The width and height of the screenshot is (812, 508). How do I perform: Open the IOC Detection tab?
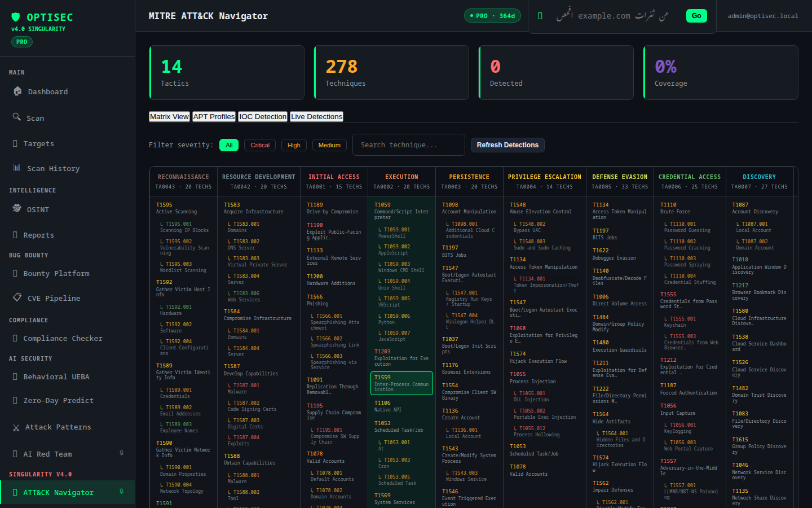pyautogui.click(x=263, y=116)
